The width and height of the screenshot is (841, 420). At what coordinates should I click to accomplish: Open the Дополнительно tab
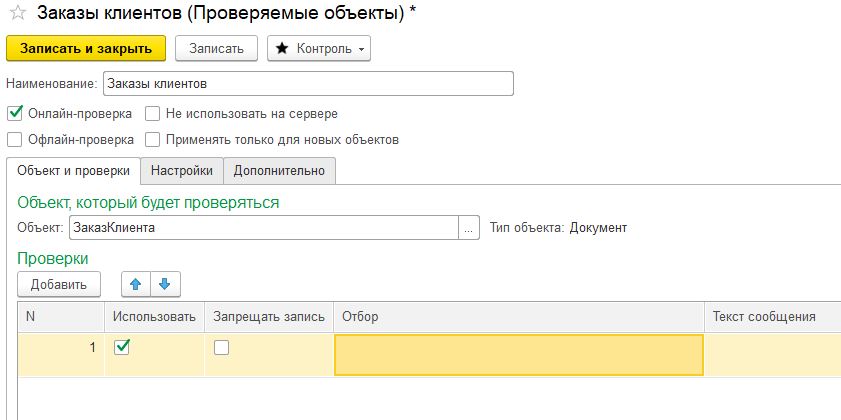click(279, 171)
